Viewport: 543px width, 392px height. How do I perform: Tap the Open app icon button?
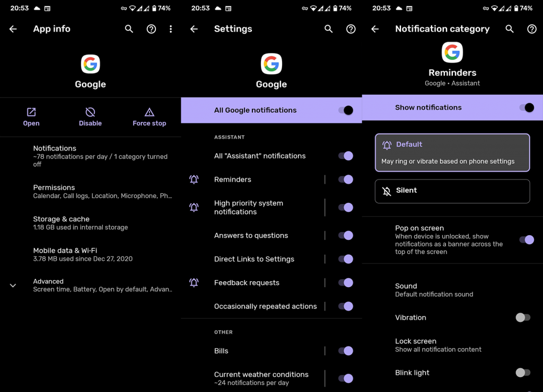[x=31, y=112]
